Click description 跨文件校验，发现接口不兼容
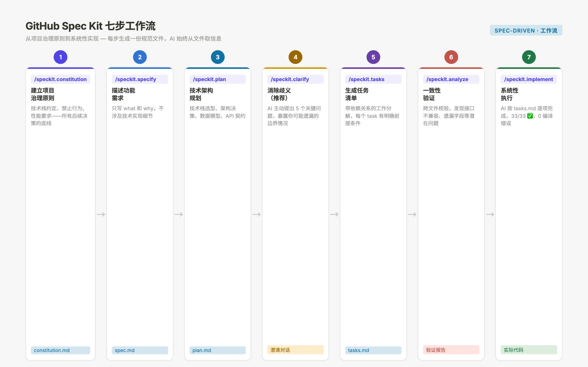 (x=449, y=116)
